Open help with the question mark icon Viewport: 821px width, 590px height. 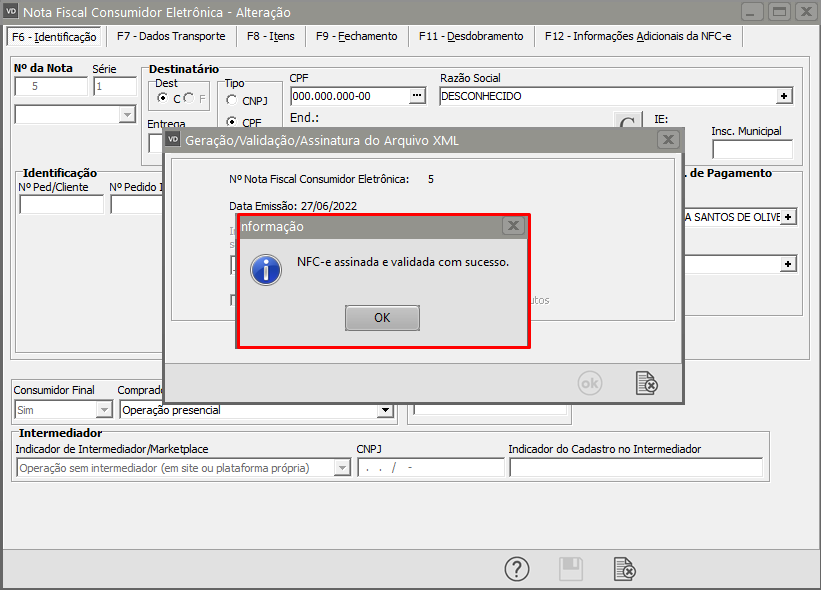point(517,569)
